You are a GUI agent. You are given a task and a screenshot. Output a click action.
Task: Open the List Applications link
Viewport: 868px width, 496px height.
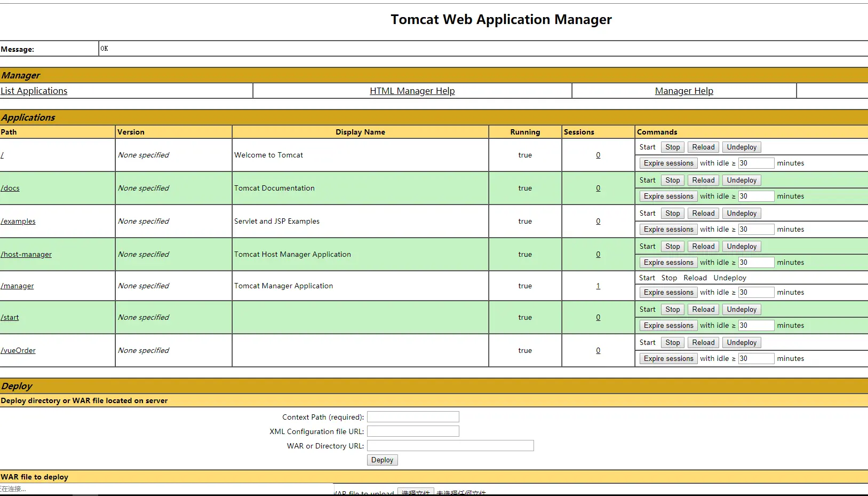[x=34, y=91]
